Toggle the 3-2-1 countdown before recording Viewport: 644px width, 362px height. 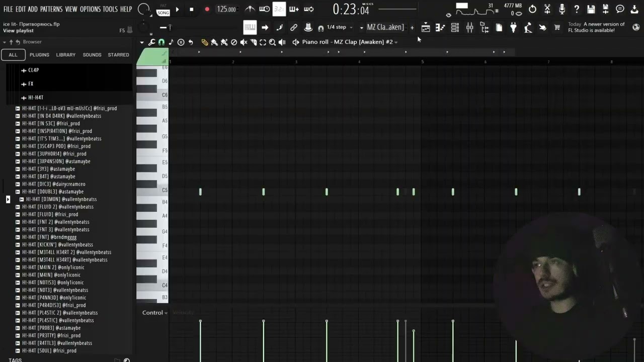tap(279, 9)
